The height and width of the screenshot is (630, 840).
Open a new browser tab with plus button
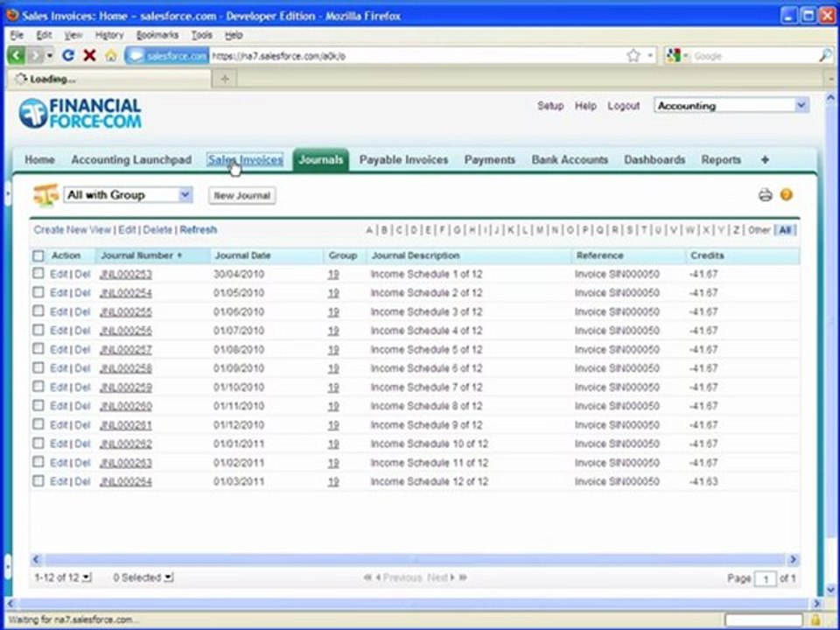point(225,79)
